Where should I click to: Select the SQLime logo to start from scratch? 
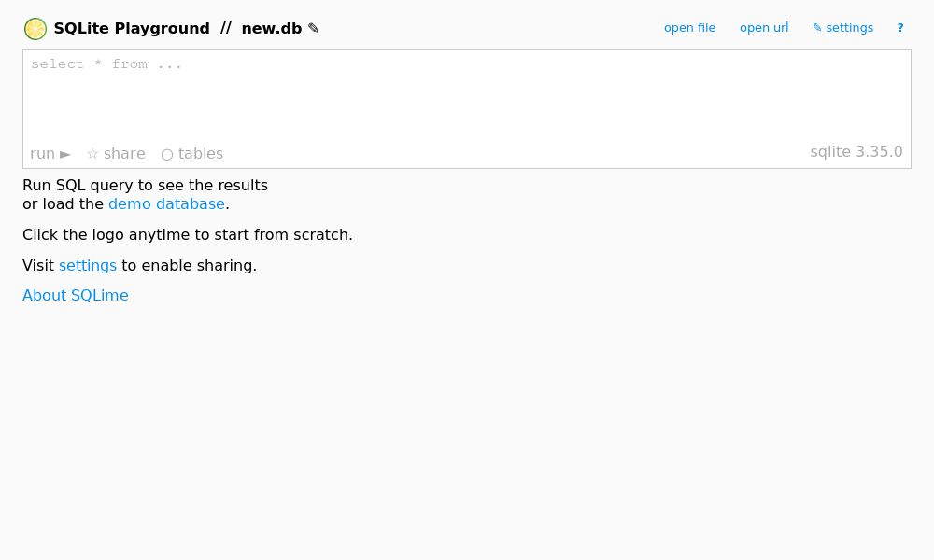click(x=35, y=29)
